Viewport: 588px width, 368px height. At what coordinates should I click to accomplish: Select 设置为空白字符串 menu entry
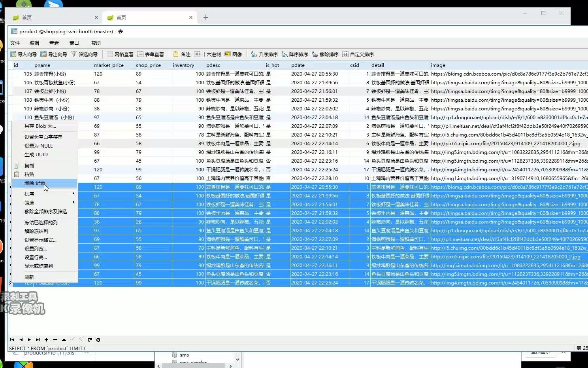45,137
